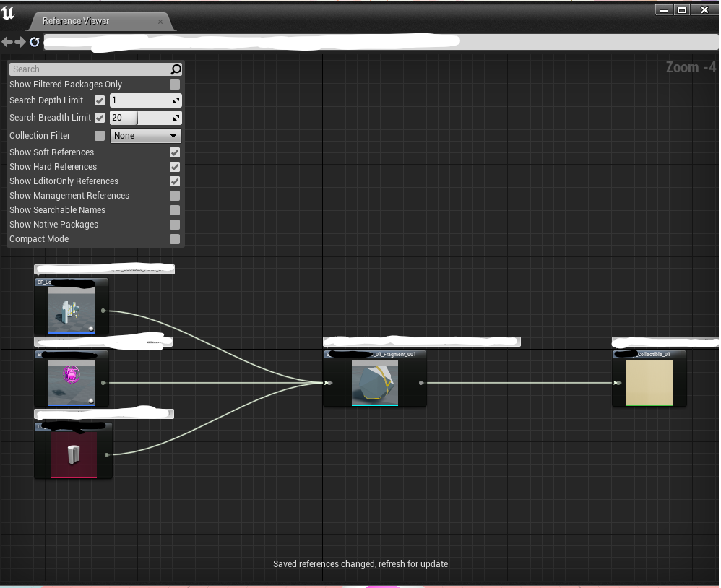
Task: Uncheck the Search Depth Limit checkbox
Action: click(x=100, y=100)
